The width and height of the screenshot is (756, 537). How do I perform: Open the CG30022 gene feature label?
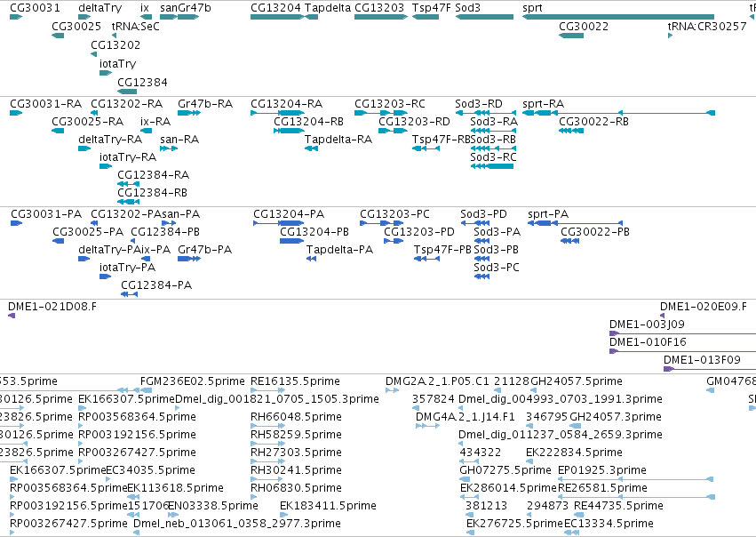click(584, 27)
